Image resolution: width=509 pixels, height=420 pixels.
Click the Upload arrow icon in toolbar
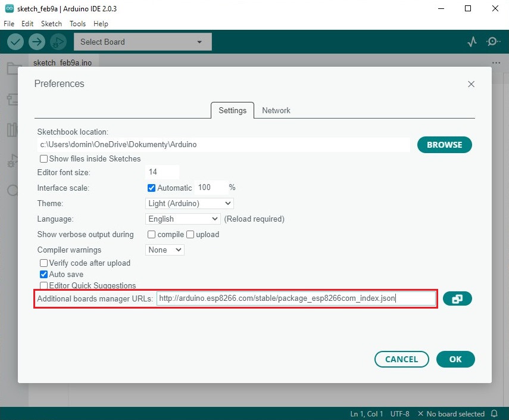[37, 42]
